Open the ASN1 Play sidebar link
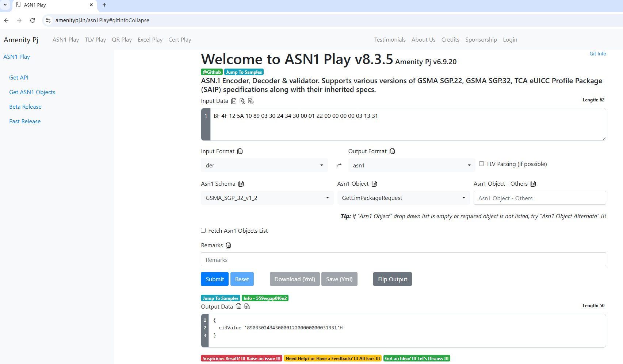Viewport: 623px width, 364px height. (17, 57)
